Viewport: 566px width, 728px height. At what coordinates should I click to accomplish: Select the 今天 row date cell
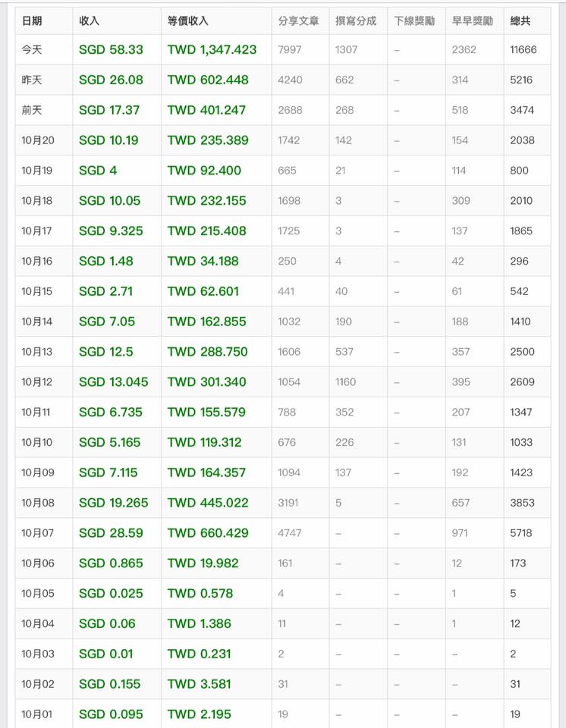[32, 50]
